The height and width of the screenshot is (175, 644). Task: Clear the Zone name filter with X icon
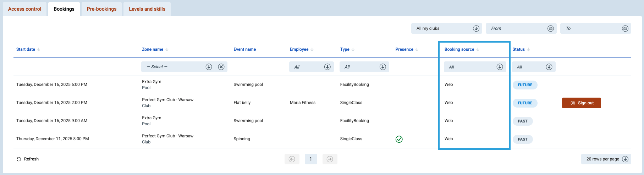pos(221,67)
